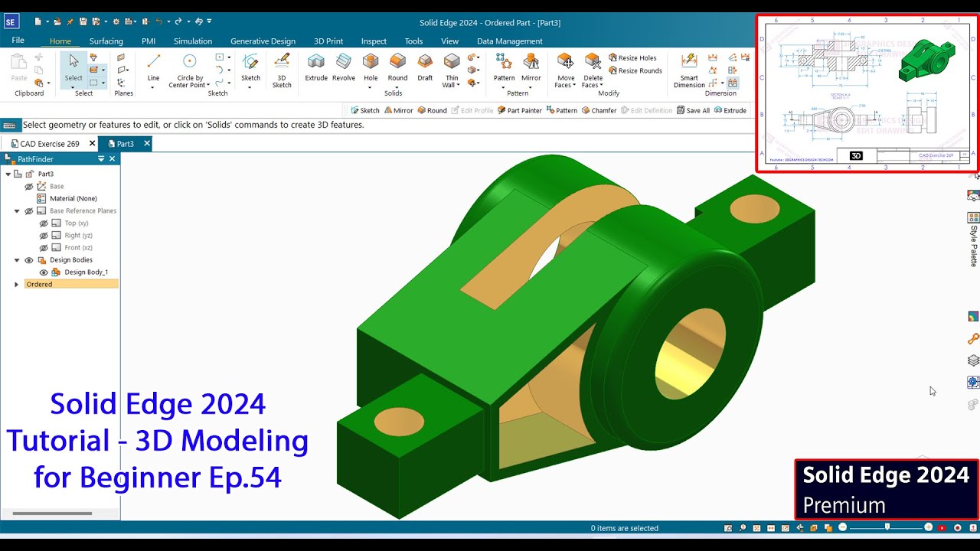This screenshot has width=980, height=551.
Task: Click the Material (None) entry
Action: pos(73,198)
